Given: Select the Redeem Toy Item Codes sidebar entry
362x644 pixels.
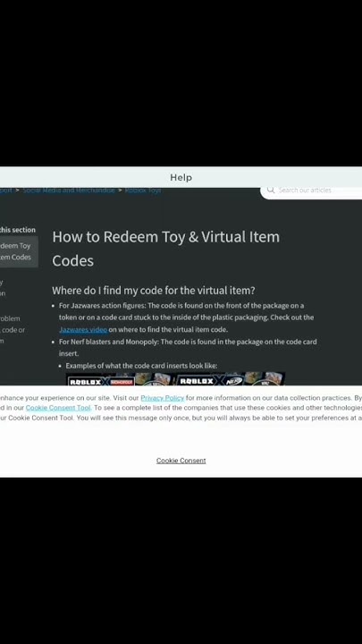Looking at the screenshot, I should coord(19,251).
